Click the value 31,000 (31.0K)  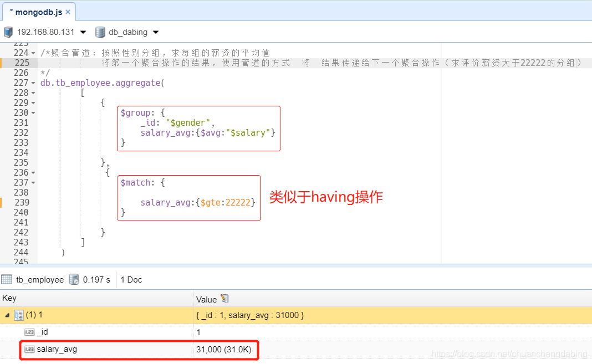point(223,350)
